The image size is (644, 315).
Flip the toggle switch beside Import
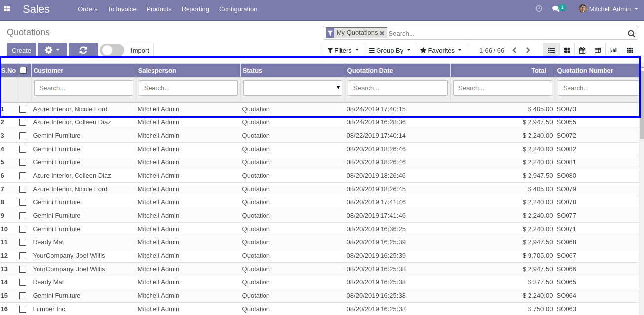pyautogui.click(x=112, y=50)
